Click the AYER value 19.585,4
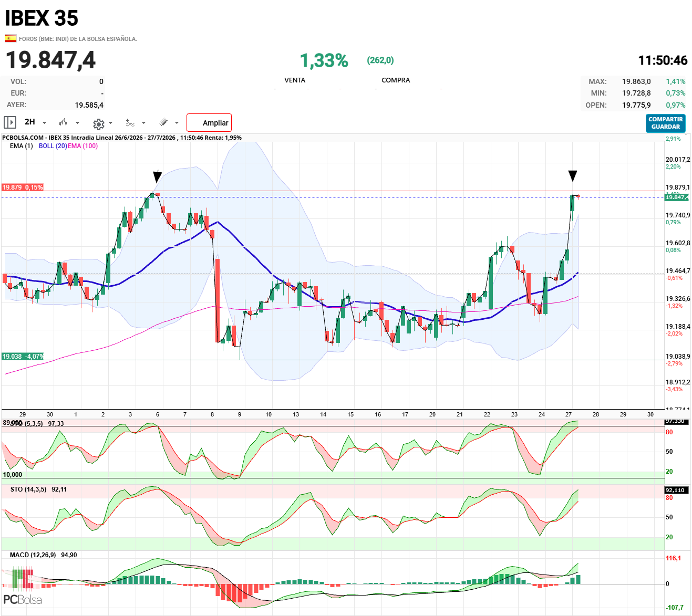 [x=89, y=105]
